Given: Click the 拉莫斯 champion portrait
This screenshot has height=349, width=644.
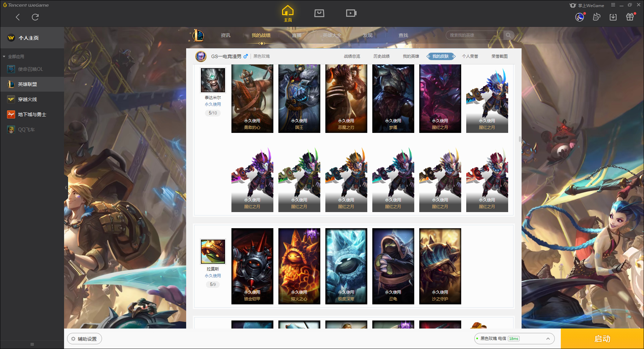Looking at the screenshot, I should pos(213,252).
